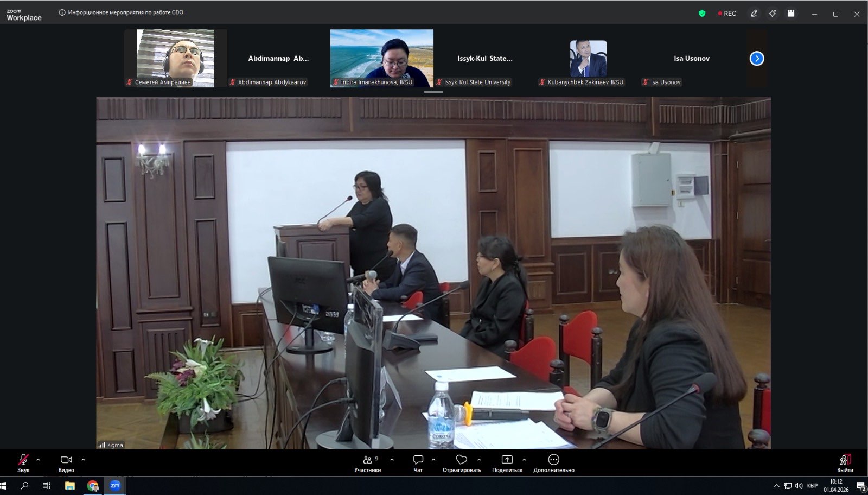Image resolution: width=868 pixels, height=495 pixels.
Task: Toggle camera using the Видео button
Action: [66, 462]
